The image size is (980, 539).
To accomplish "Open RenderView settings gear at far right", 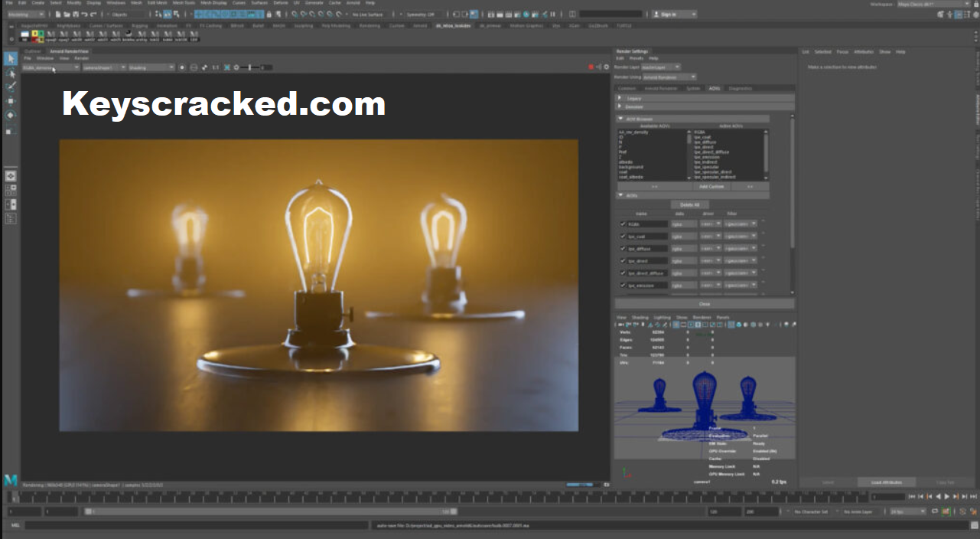I will coord(607,67).
